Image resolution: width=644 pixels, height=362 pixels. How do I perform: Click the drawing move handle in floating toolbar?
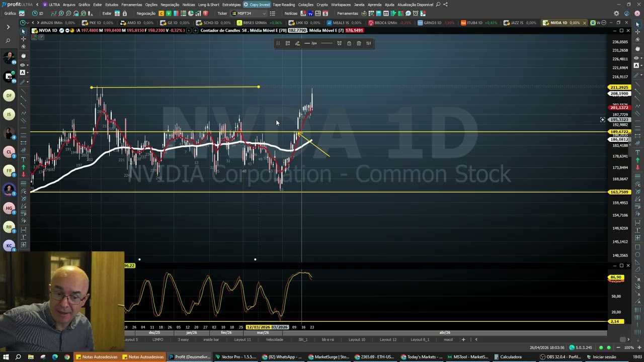coord(278,43)
